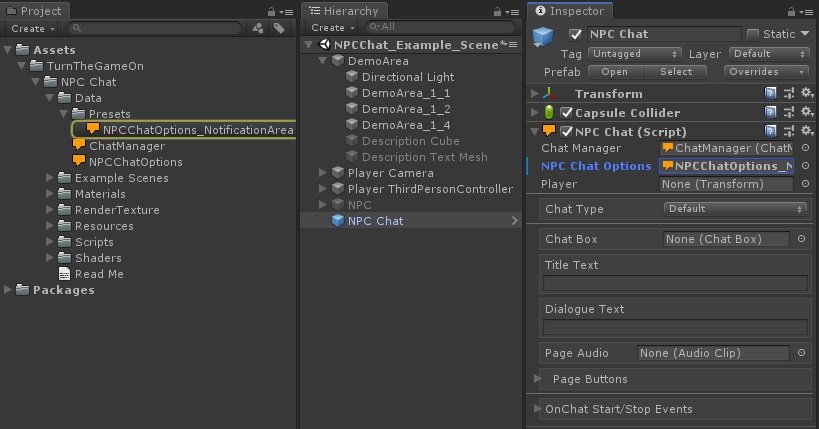The width and height of the screenshot is (819, 429).
Task: Click the prefab Select button
Action: pos(676,72)
